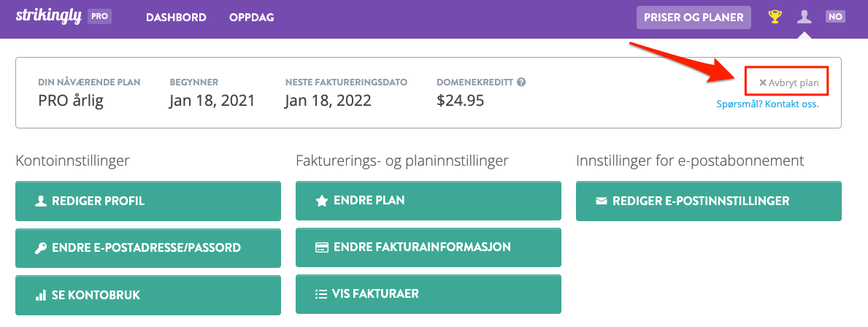The image size is (868, 327).
Task: Click the credit card icon on Endre Fakturainformasjon
Action: tap(322, 247)
